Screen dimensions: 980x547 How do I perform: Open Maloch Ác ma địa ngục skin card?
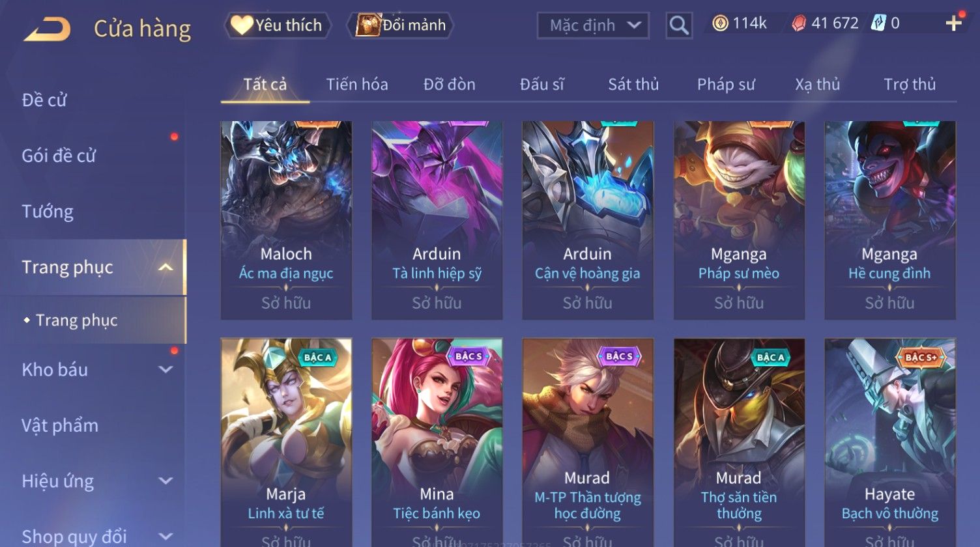click(x=286, y=220)
